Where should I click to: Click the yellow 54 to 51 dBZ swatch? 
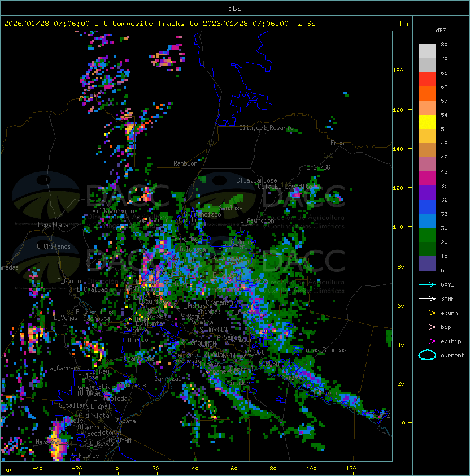(x=427, y=122)
